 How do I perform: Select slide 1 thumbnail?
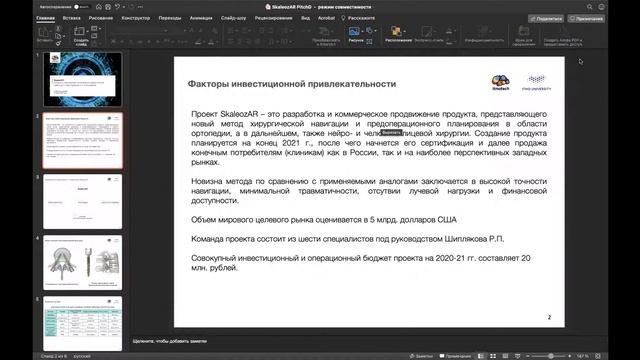coord(82,79)
